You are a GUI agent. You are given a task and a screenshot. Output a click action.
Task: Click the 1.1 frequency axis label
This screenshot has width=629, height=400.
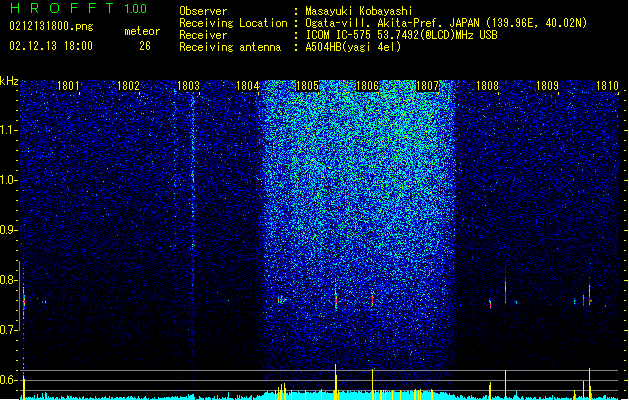[x=9, y=130]
